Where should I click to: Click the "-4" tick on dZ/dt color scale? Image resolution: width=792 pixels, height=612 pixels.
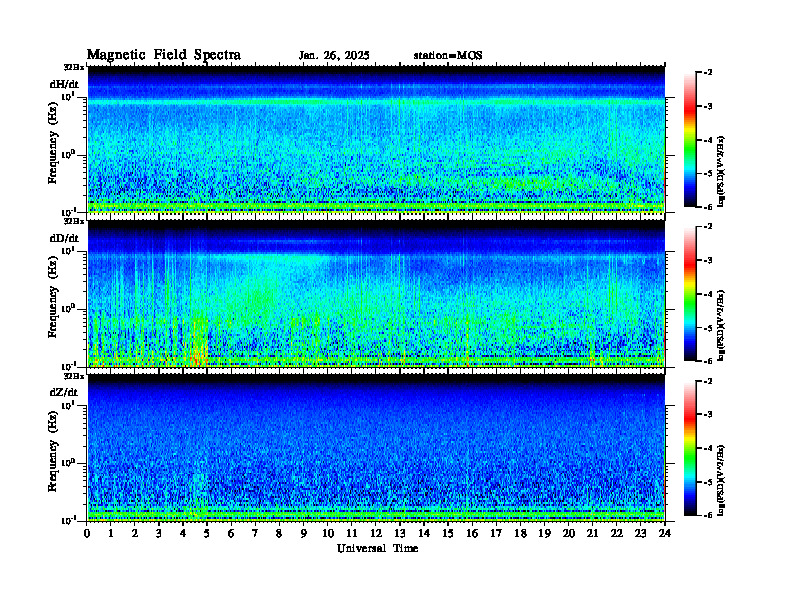point(708,448)
